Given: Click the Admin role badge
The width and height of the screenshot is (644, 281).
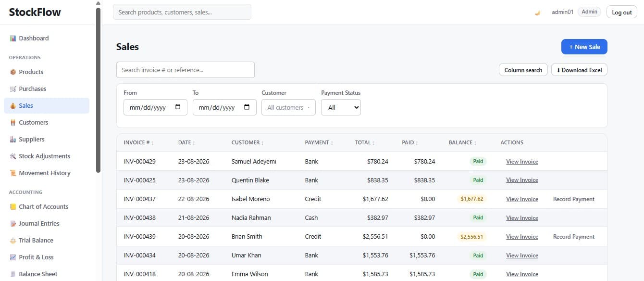Looking at the screenshot, I should pos(590,12).
